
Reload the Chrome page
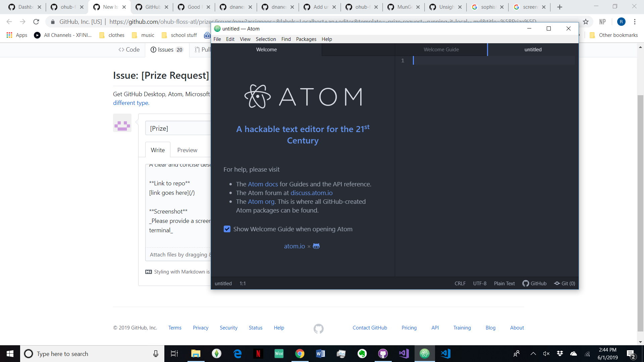[x=36, y=22]
